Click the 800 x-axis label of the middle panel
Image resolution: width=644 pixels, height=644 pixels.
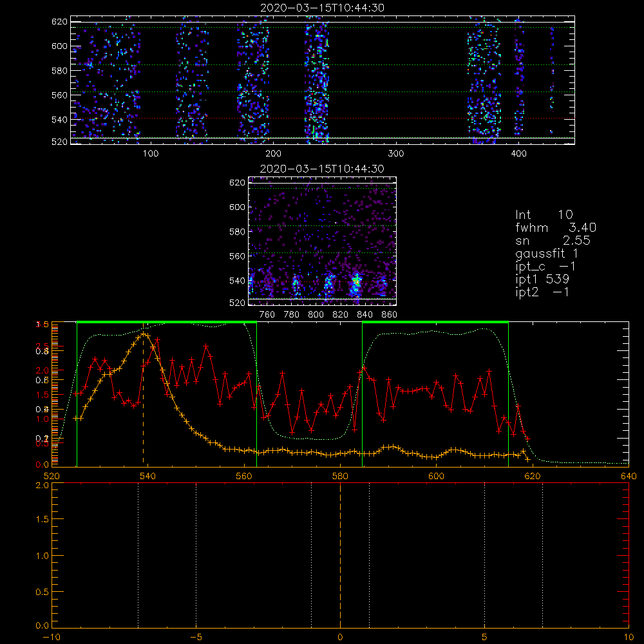[316, 315]
